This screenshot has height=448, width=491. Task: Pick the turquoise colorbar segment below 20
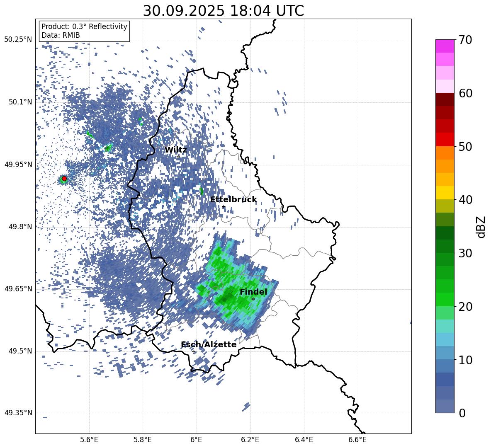(x=445, y=326)
